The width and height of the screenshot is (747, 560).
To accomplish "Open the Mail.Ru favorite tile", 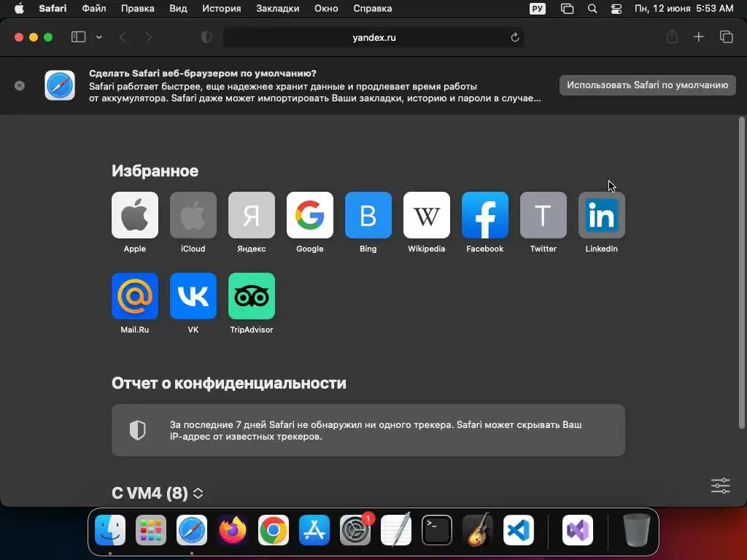I will click(x=135, y=296).
